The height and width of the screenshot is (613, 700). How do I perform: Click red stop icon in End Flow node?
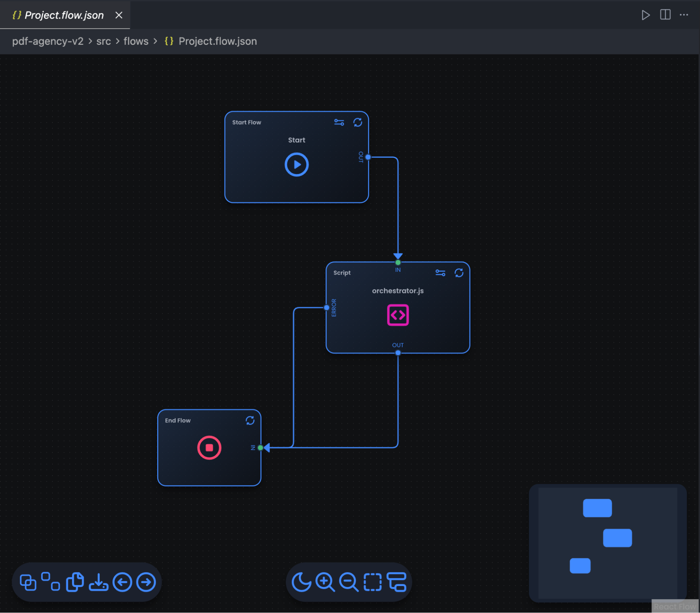209,448
